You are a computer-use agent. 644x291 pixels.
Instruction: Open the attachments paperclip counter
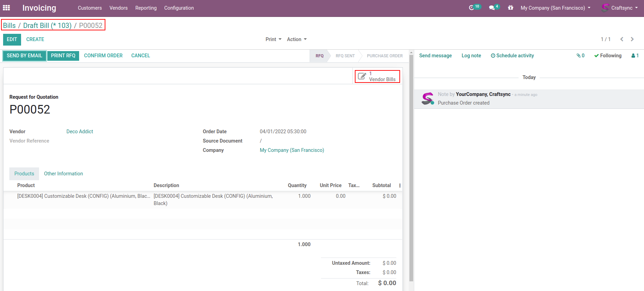click(x=580, y=56)
